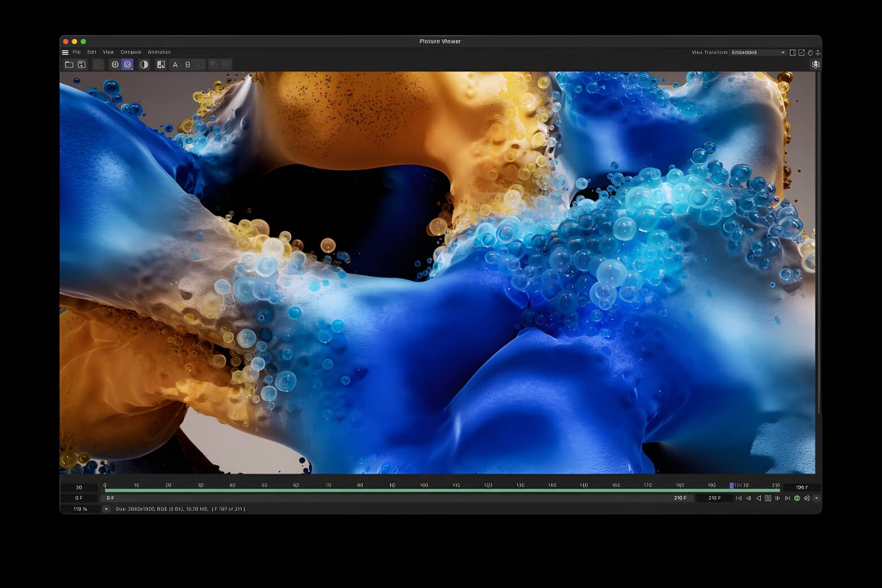Image resolution: width=882 pixels, height=588 pixels.
Task: Click the split compare view icon
Action: 161,65
